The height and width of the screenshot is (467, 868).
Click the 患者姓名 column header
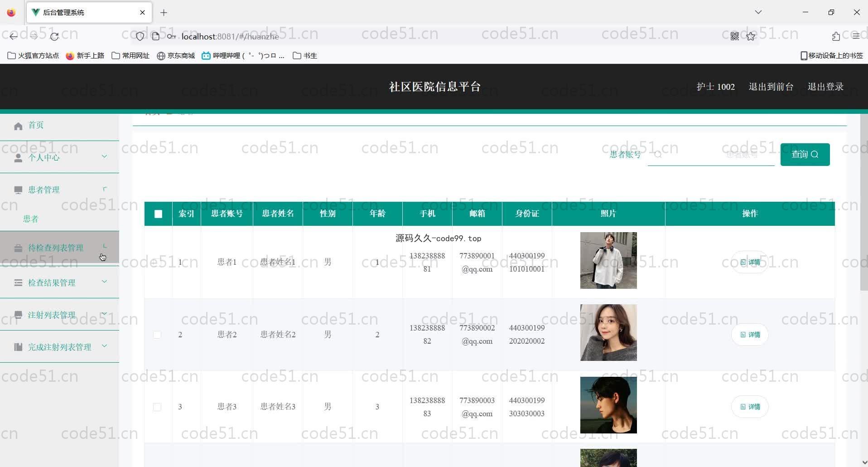point(278,214)
